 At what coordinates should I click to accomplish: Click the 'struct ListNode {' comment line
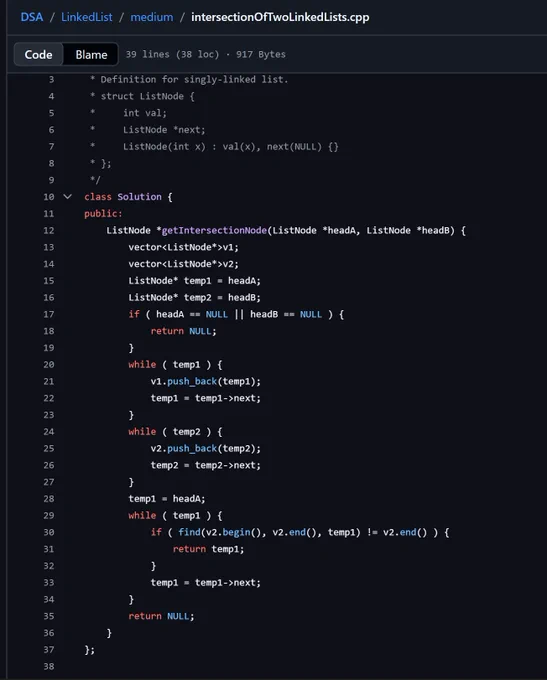[147, 96]
